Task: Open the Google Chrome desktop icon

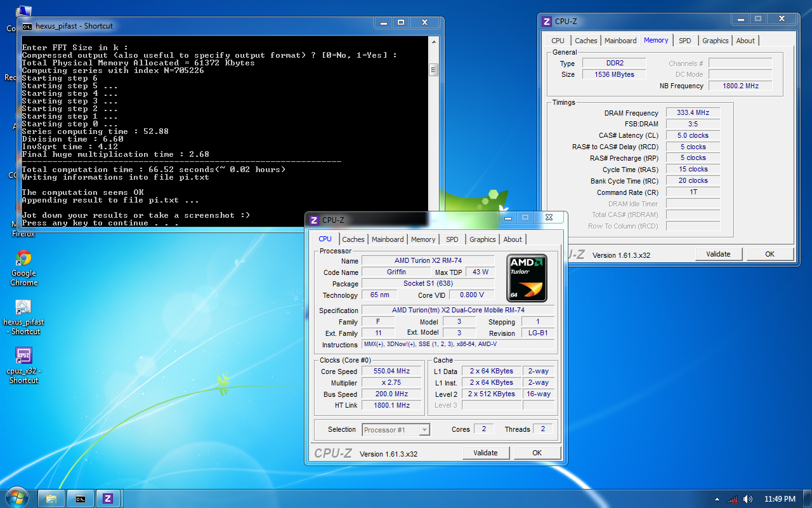Action: coord(24,268)
